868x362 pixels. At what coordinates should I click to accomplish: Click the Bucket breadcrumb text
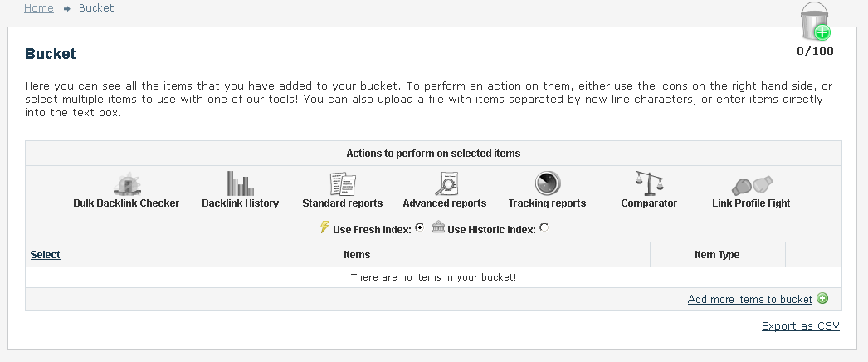click(96, 7)
